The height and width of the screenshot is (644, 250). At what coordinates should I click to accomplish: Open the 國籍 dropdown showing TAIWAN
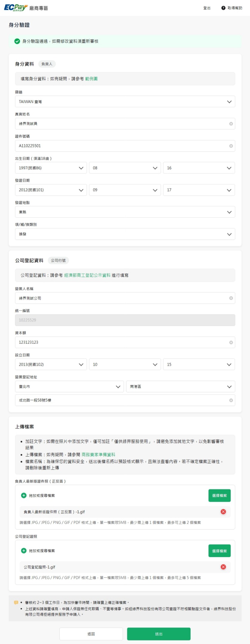[125, 102]
